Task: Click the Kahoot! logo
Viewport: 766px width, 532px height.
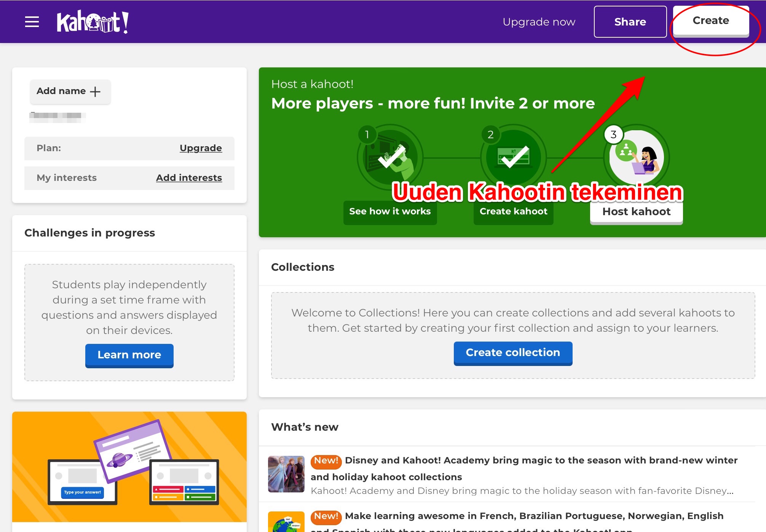Action: pos(93,22)
